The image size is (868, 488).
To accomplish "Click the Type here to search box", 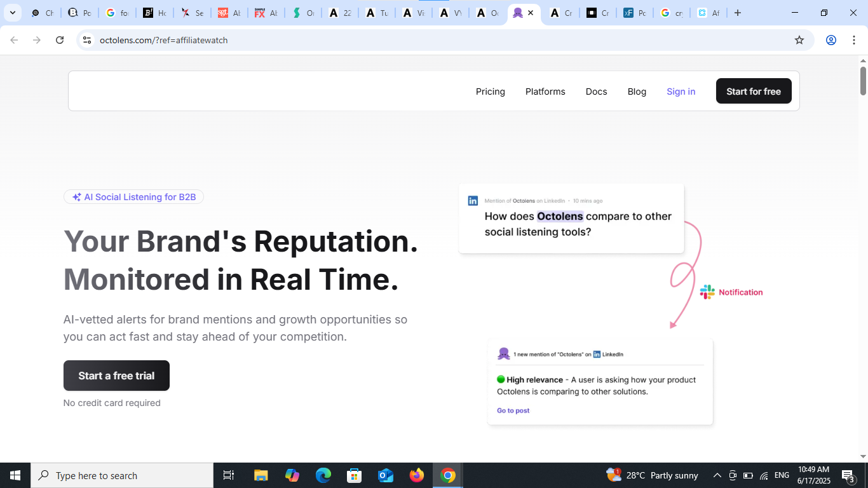I will point(122,475).
